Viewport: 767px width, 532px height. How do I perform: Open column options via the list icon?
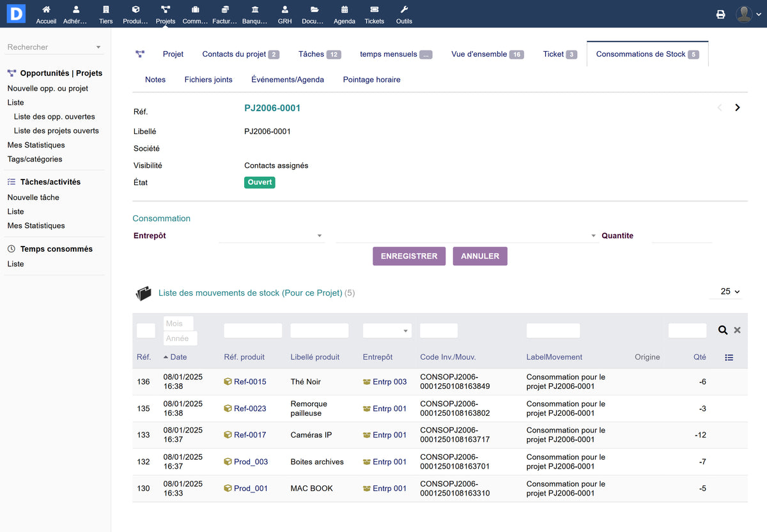tap(729, 357)
